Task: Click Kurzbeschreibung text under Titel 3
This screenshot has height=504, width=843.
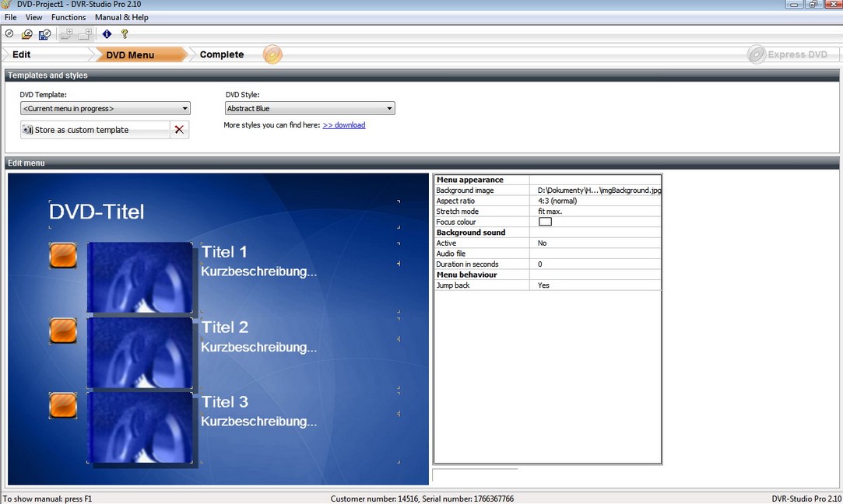Action: pyautogui.click(x=258, y=422)
